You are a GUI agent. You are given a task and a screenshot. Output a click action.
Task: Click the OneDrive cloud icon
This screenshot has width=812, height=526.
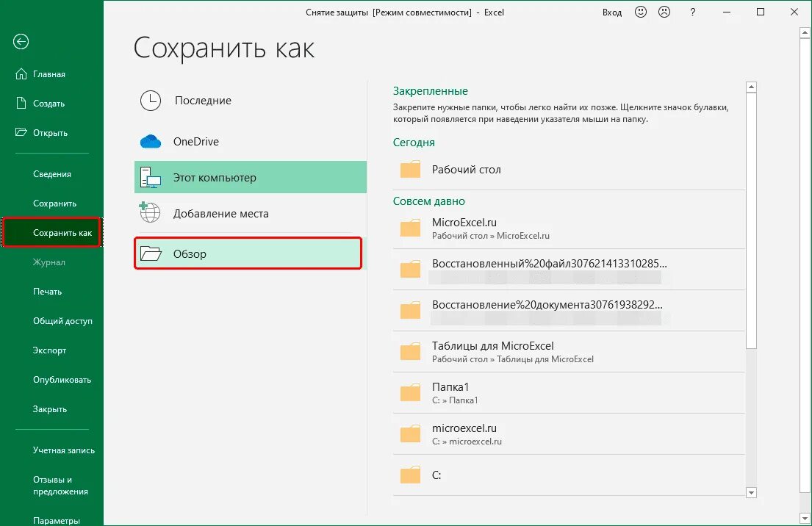coord(151,141)
